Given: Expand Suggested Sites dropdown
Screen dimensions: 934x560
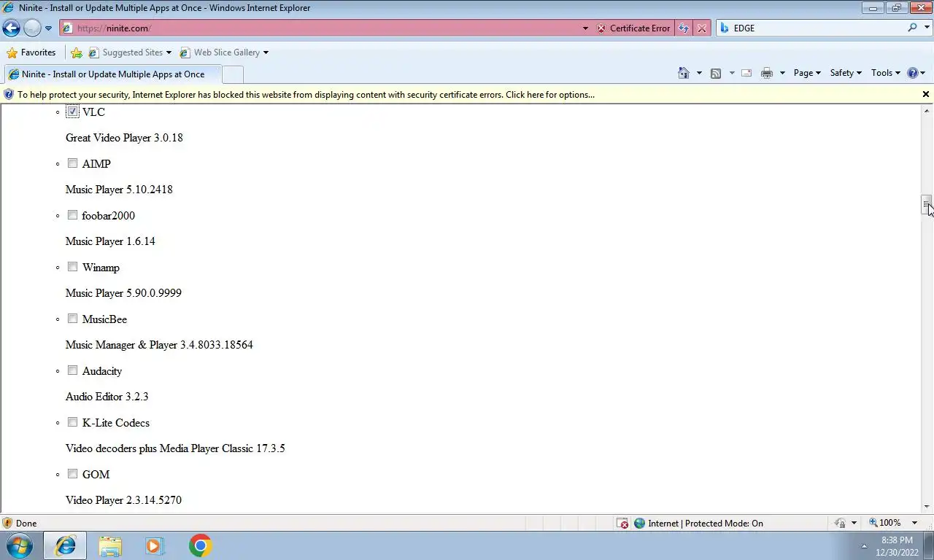Looking at the screenshot, I should point(169,52).
